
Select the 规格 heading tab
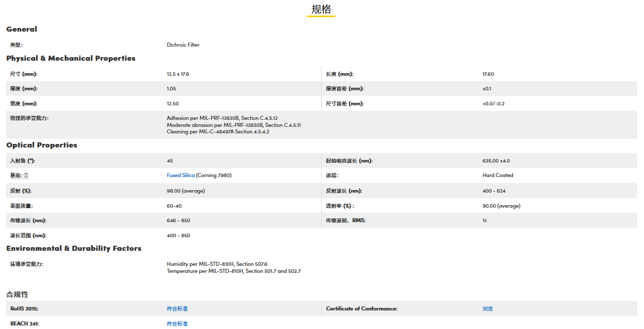[321, 9]
